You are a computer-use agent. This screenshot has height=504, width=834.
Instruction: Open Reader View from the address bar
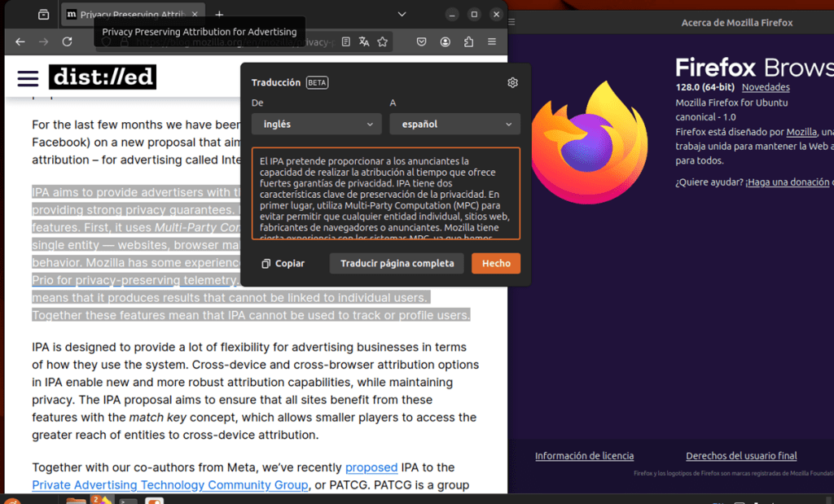click(346, 40)
